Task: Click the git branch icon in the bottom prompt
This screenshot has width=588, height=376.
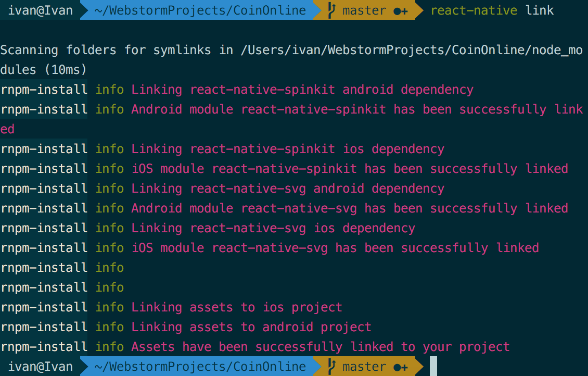Action: [331, 367]
